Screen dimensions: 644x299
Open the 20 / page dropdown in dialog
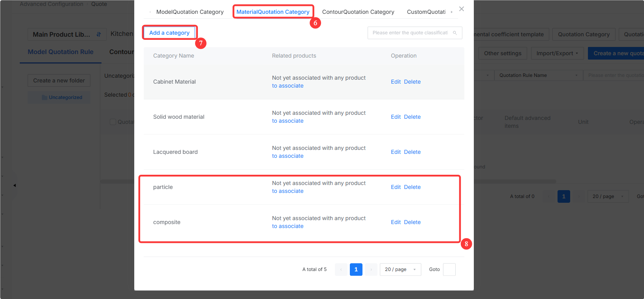[x=400, y=269]
